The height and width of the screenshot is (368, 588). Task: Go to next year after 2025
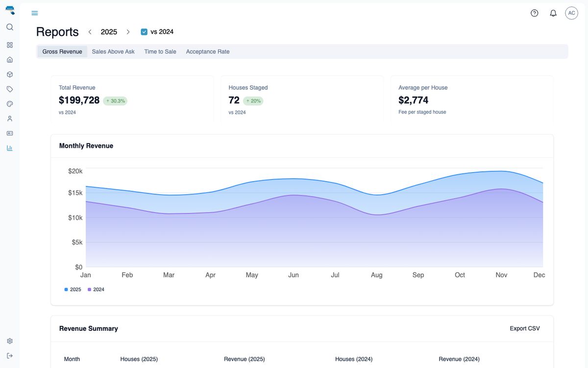(128, 32)
